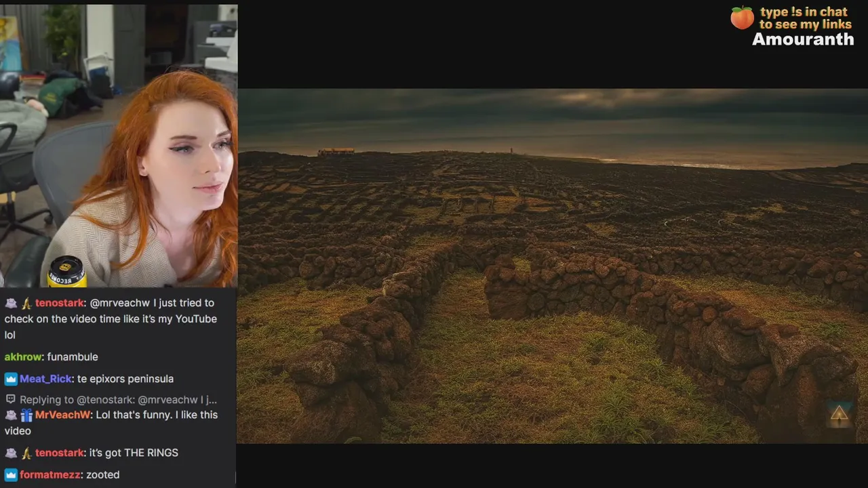The height and width of the screenshot is (488, 868).
Task: Click the Prime crown badge next to Meat_Rick
Action: point(11,380)
